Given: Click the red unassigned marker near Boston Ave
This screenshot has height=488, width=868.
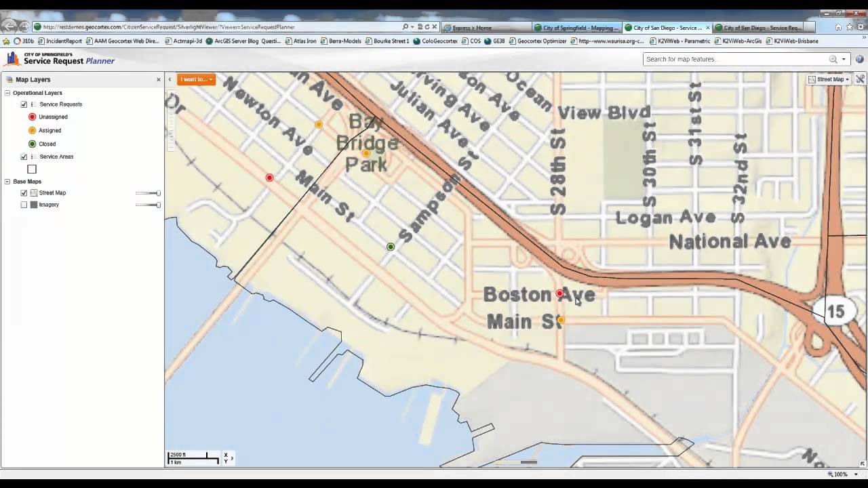Looking at the screenshot, I should pos(559,293).
